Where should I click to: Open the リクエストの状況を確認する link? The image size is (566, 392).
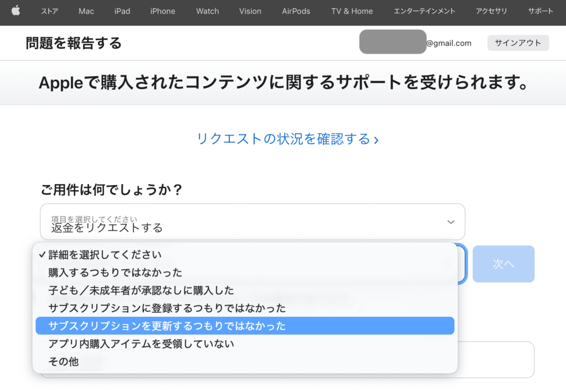click(287, 139)
